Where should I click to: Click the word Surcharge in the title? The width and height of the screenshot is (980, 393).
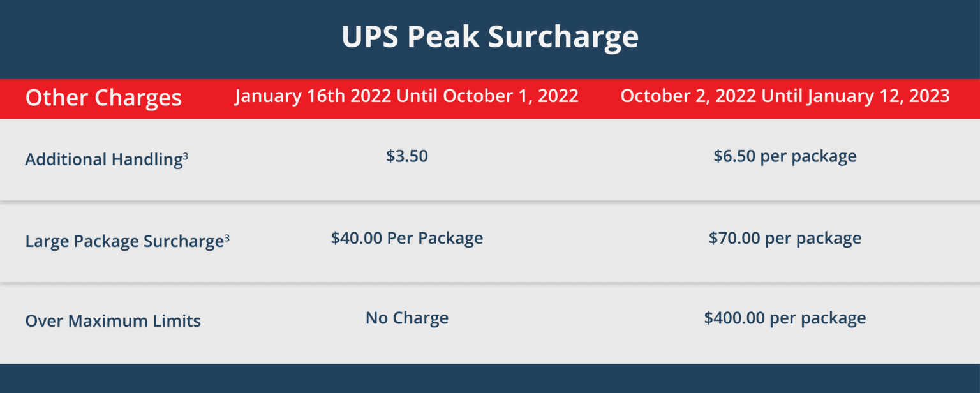point(563,38)
